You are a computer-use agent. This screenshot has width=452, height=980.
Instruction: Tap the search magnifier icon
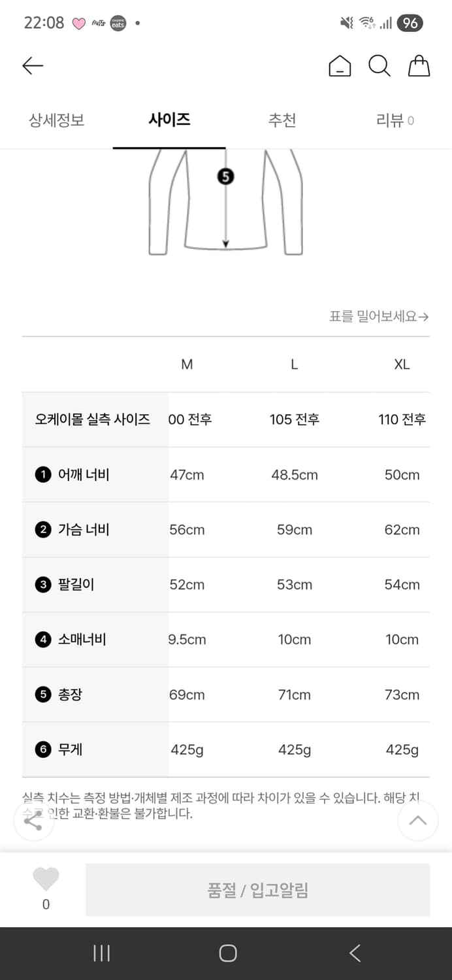click(379, 65)
